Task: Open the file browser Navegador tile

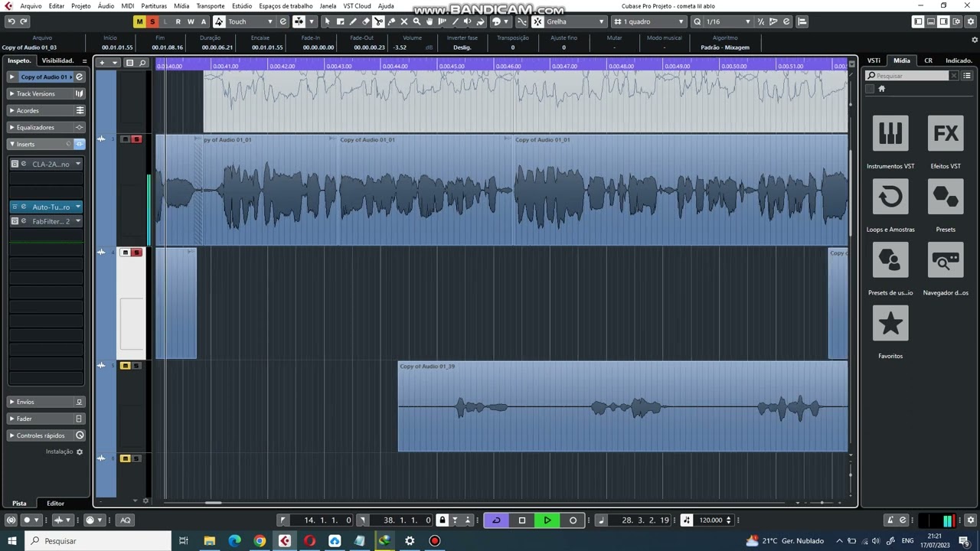Action: click(x=946, y=260)
